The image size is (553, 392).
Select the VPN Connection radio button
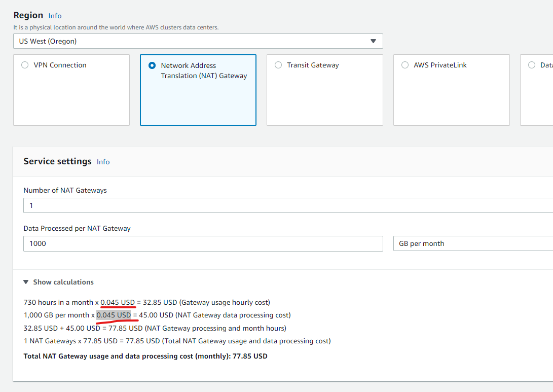[25, 65]
